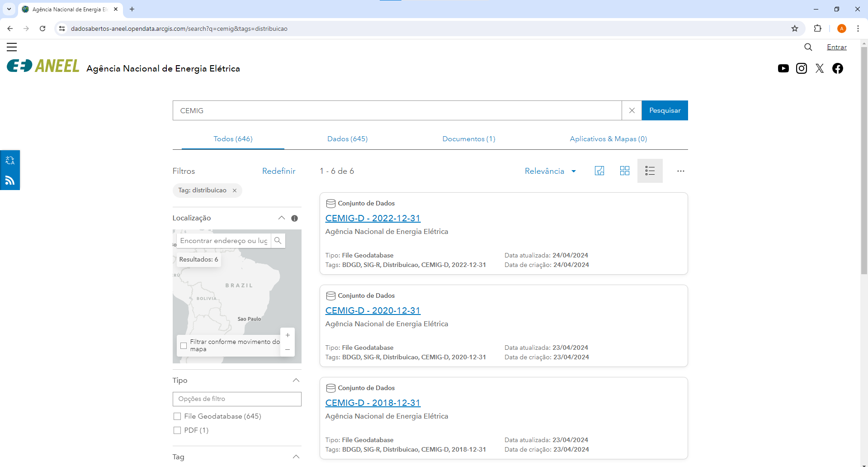868x467 pixels.
Task: Click the map address search magnifier
Action: tap(278, 241)
